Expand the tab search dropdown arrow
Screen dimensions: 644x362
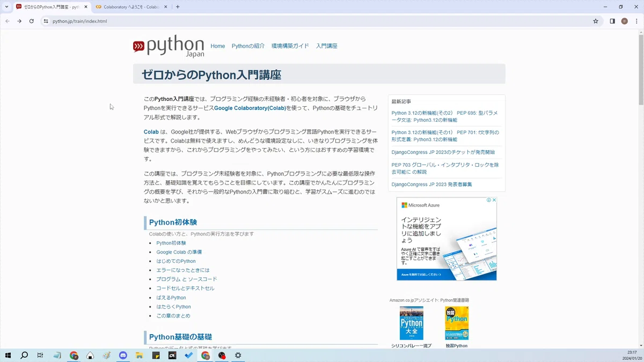[x=5, y=7]
